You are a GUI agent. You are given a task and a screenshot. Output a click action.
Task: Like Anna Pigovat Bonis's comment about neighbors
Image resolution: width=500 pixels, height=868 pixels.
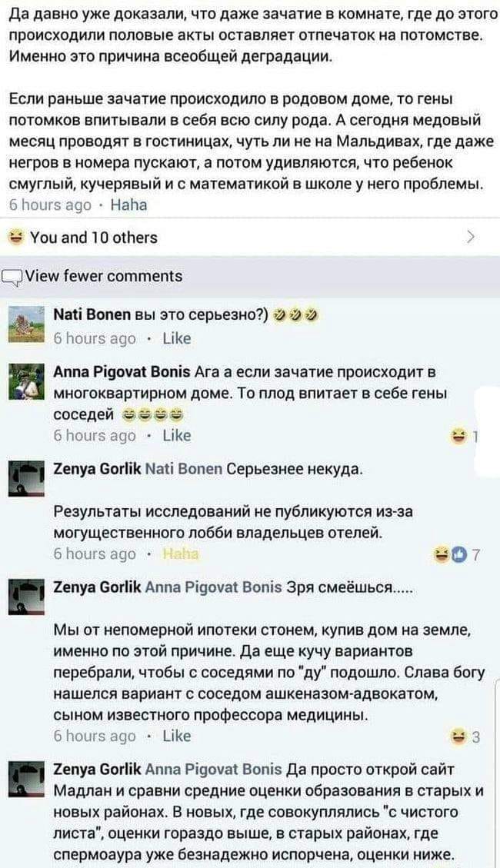(177, 436)
